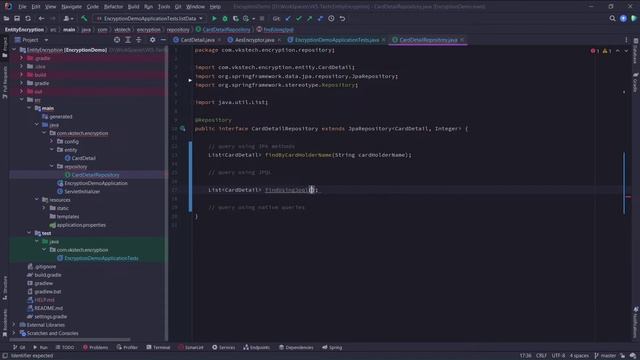Click CRLF line separator in status bar
This screenshot has height=360, width=640.
click(x=541, y=356)
